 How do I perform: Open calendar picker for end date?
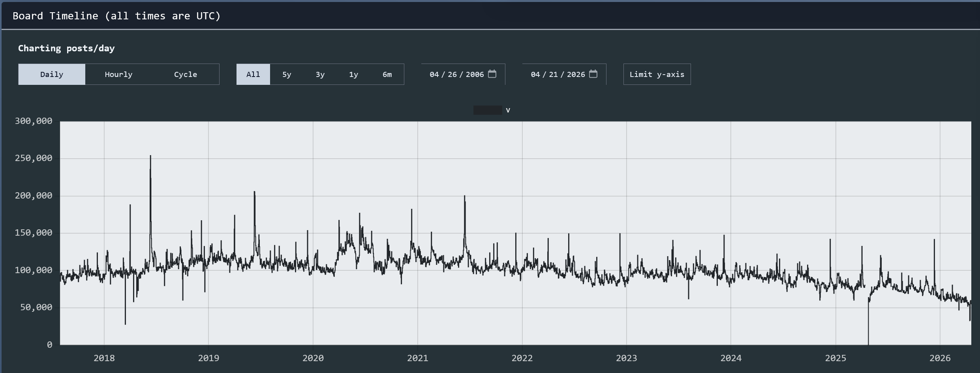coord(593,74)
